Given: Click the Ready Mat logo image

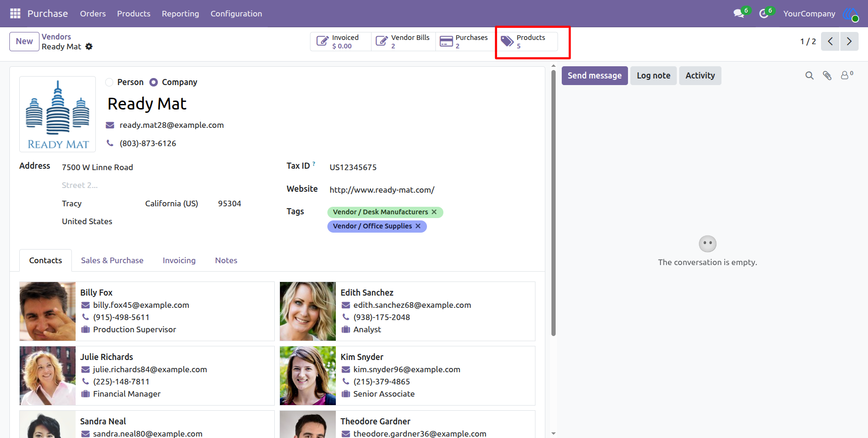Looking at the screenshot, I should 58,114.
